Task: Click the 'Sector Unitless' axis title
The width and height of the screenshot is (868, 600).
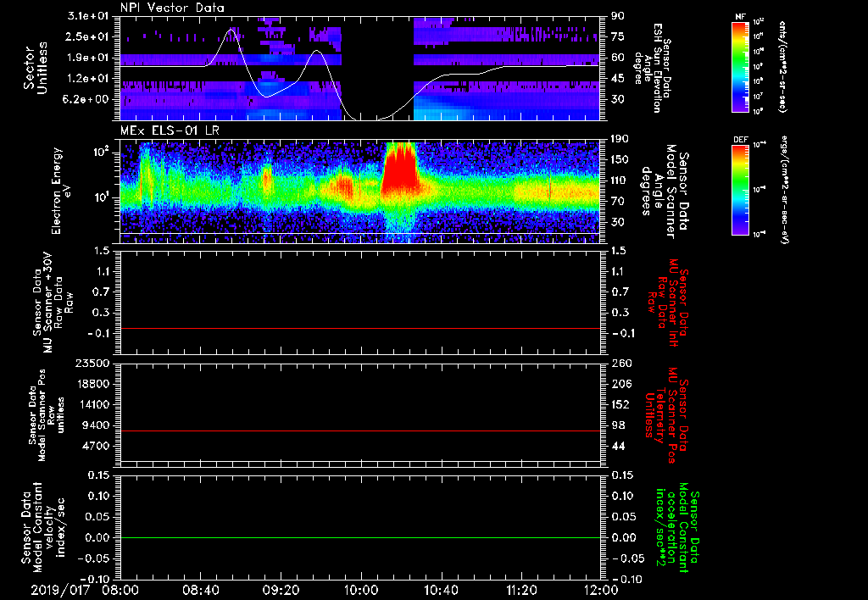Action: [36, 68]
